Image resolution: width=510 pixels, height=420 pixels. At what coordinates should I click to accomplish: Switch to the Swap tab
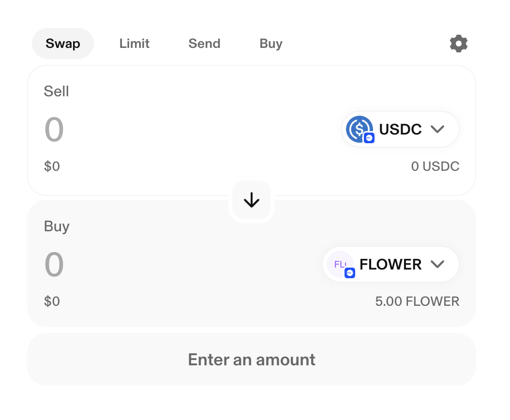(x=63, y=44)
